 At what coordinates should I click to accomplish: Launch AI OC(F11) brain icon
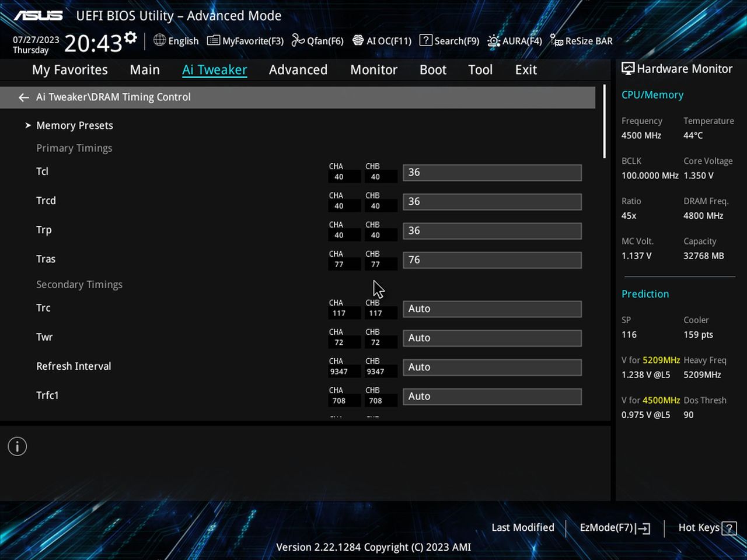point(358,40)
